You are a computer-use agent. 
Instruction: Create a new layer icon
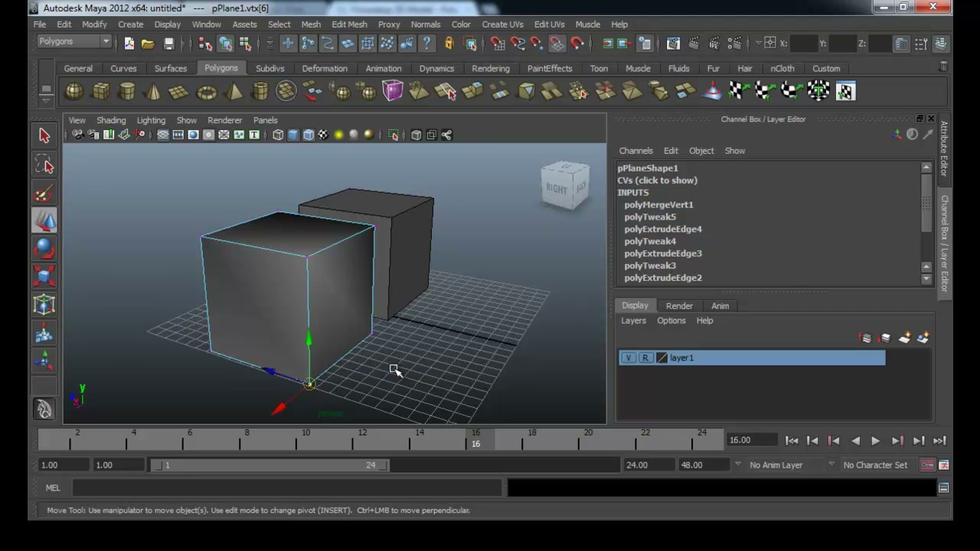click(x=905, y=338)
